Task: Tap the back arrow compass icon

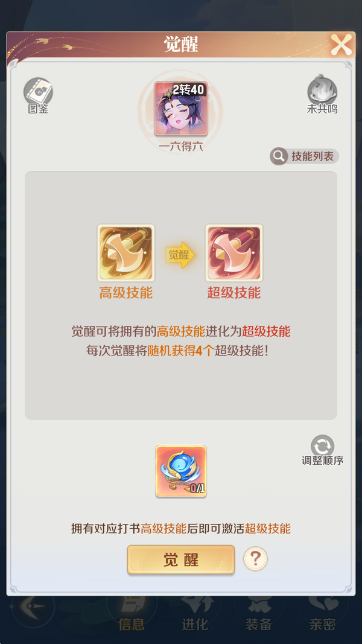Action: pyautogui.click(x=33, y=608)
